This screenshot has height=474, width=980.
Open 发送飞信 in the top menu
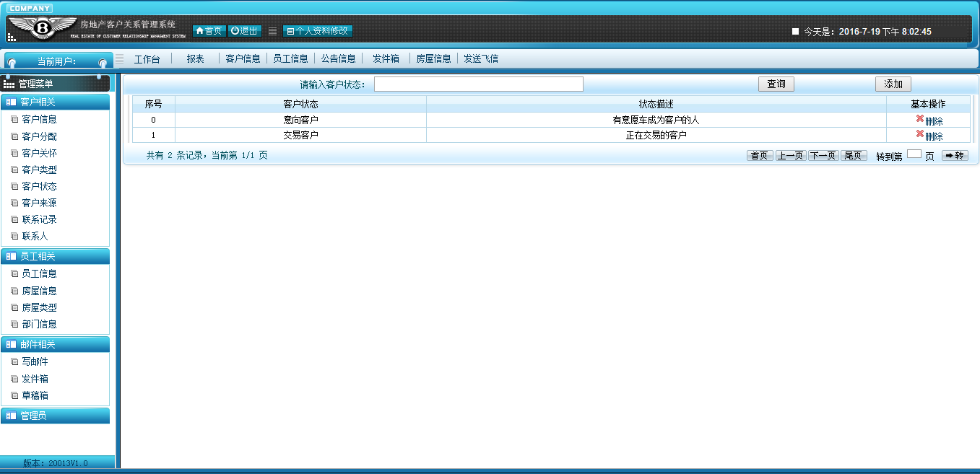481,59
